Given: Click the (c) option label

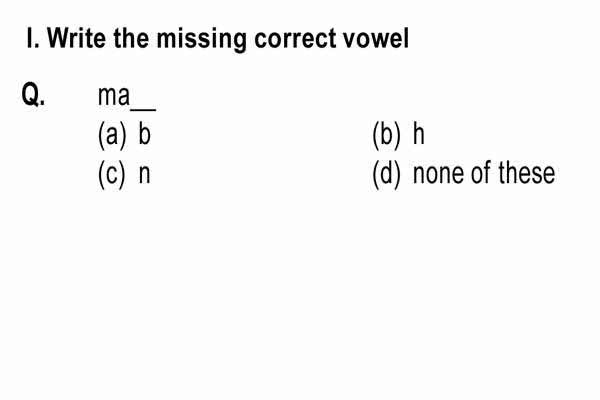Looking at the screenshot, I should click(111, 175).
